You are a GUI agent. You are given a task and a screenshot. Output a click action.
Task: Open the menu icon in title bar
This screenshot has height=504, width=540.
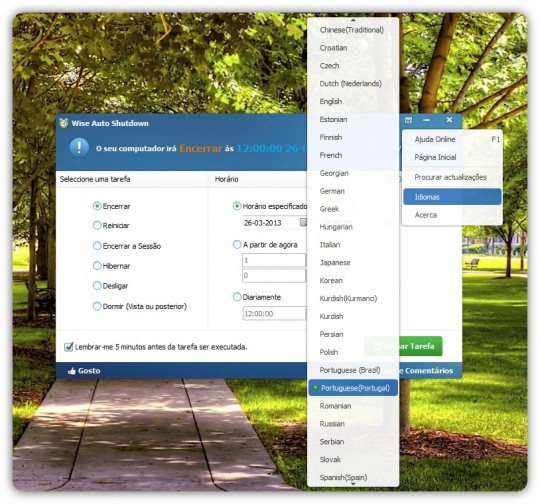tap(408, 120)
